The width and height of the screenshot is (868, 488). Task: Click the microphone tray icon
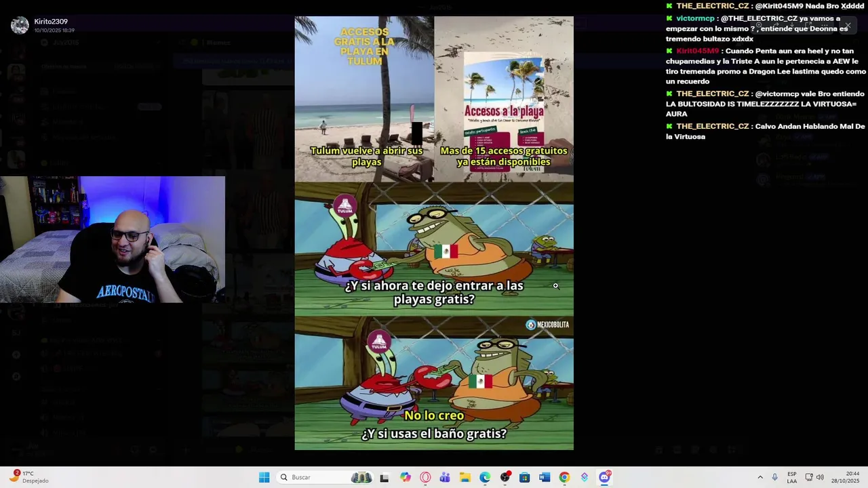coord(774,477)
